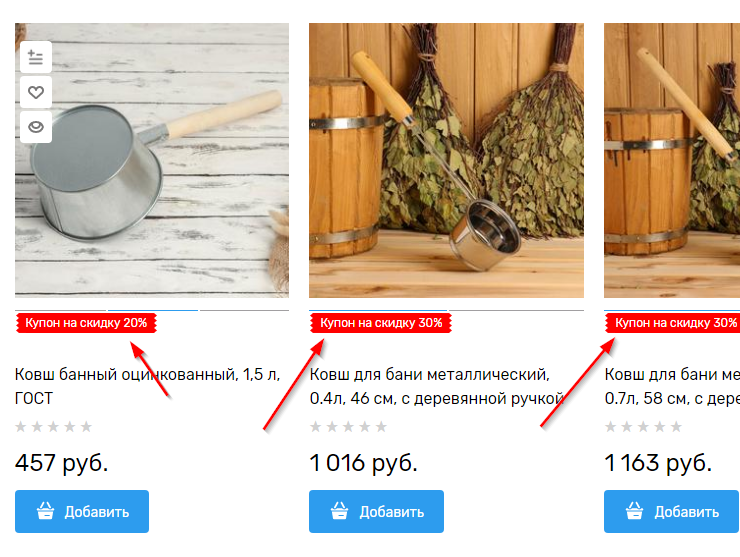Viewport: 740px width, 557px height.
Task: Click the Купон на скидку 20% badge
Action: 86,323
